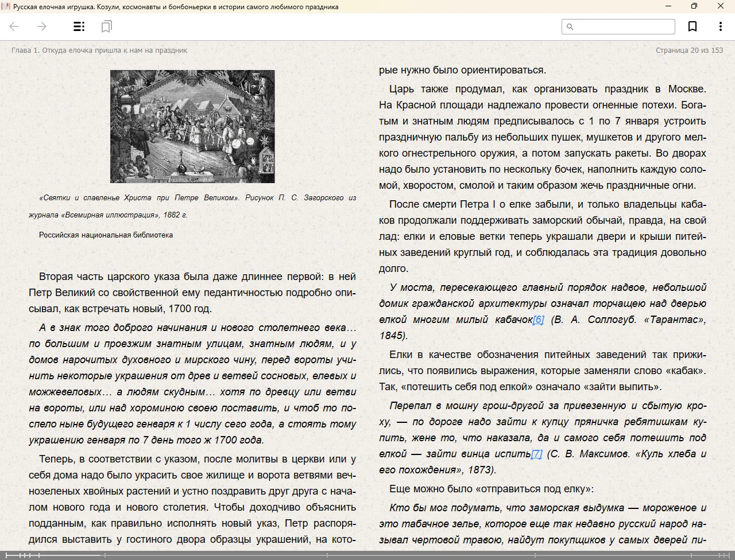Click the app icon in title bar
This screenshot has height=560, width=735.
click(6, 6)
